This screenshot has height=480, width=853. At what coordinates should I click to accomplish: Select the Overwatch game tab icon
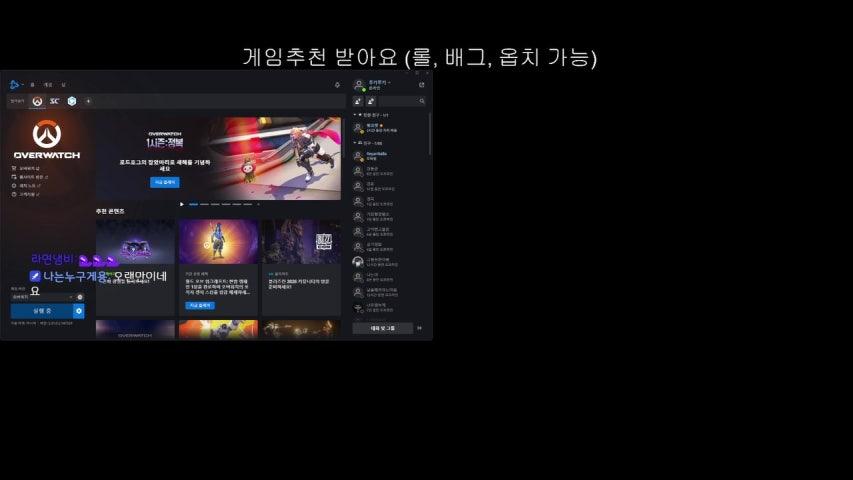38,101
